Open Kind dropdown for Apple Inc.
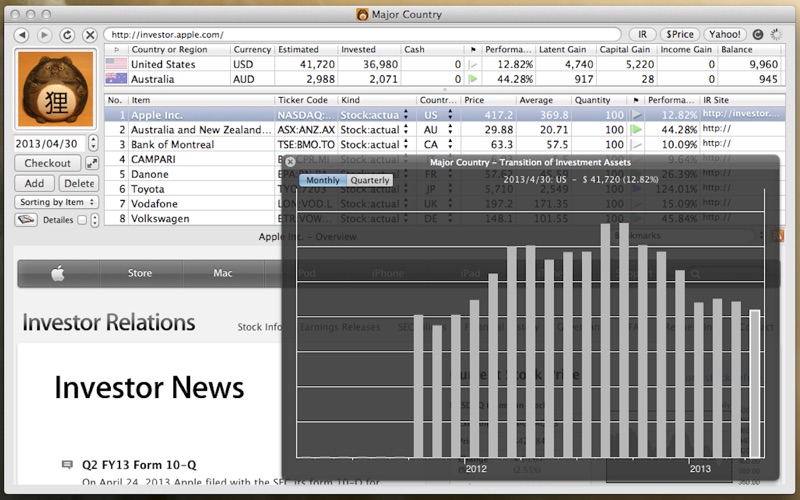 pos(406,115)
